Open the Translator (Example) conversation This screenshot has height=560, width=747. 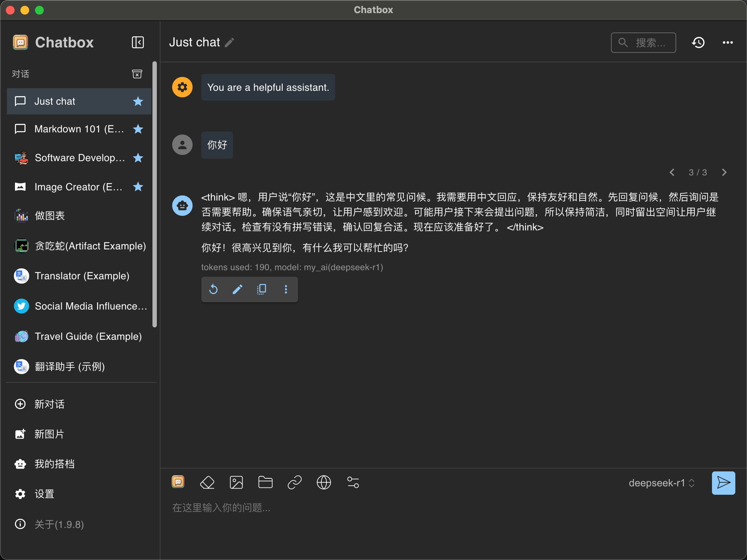point(82,276)
